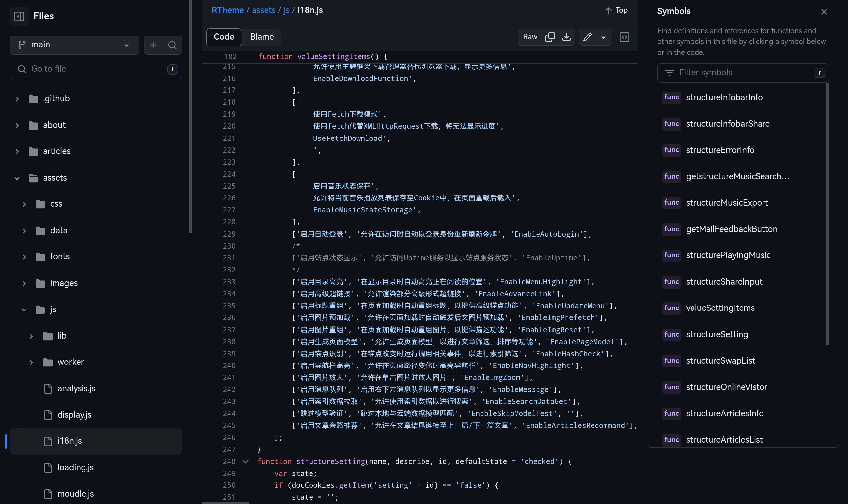Close the Symbols panel
The width and height of the screenshot is (848, 504).
[x=824, y=12]
